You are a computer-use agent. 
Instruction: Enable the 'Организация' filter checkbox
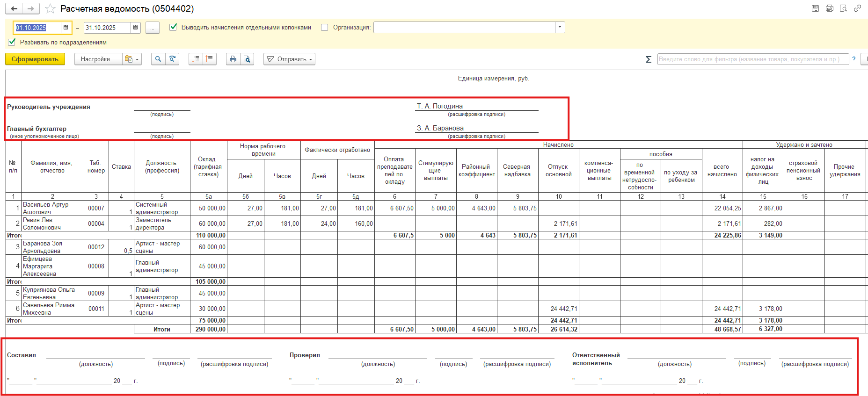click(x=324, y=27)
